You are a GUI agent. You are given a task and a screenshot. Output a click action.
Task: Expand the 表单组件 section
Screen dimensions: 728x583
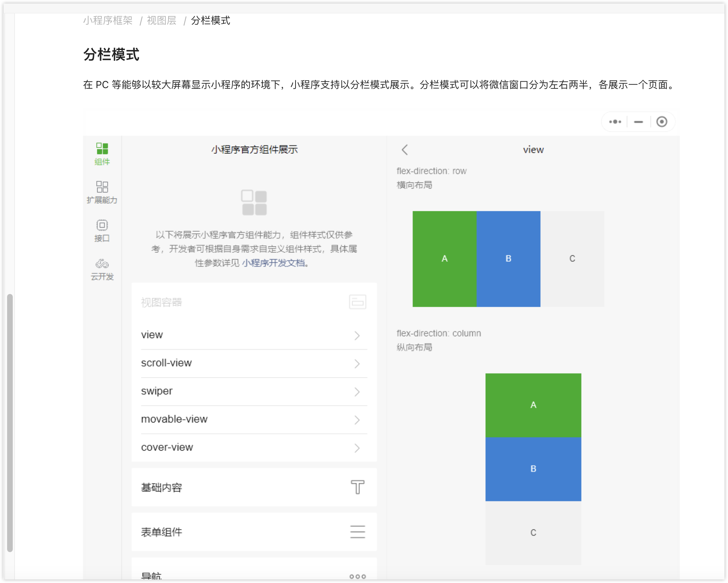[254, 532]
